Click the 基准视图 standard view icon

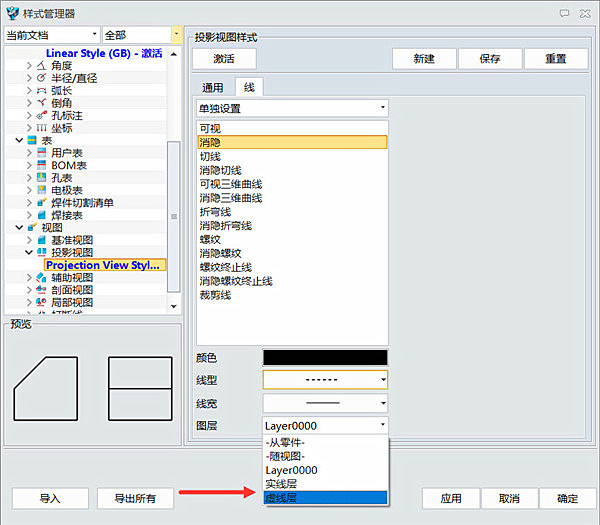click(x=41, y=240)
